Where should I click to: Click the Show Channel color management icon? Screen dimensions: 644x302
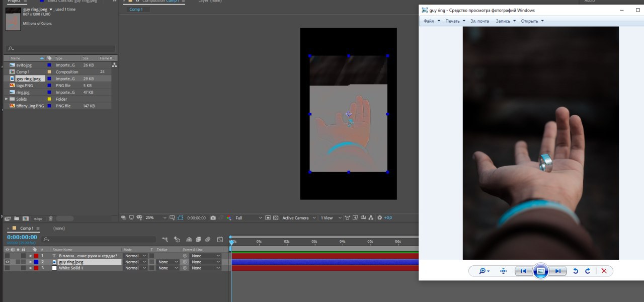229,218
